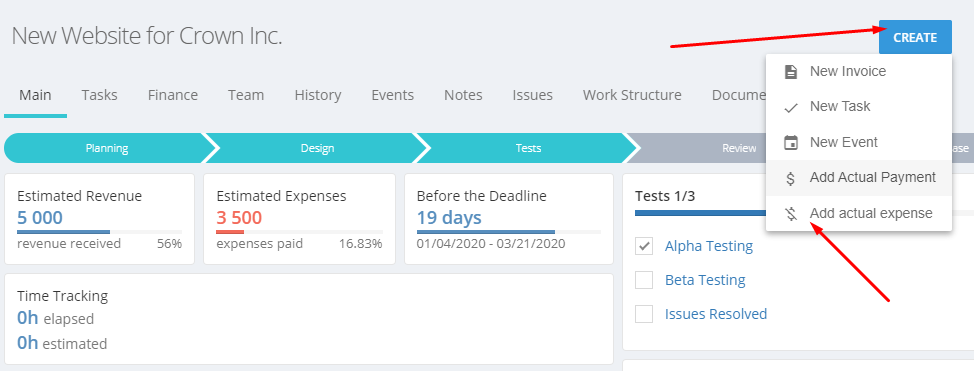Open the Tasks tab

pyautogui.click(x=99, y=95)
